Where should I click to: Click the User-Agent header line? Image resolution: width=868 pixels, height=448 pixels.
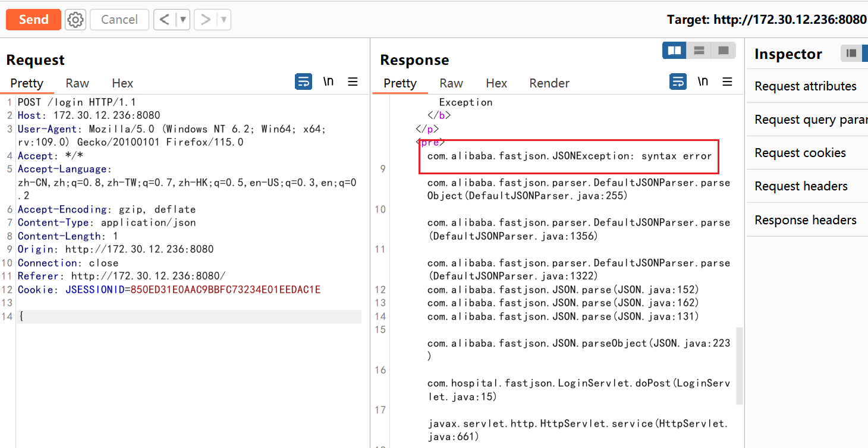point(172,136)
